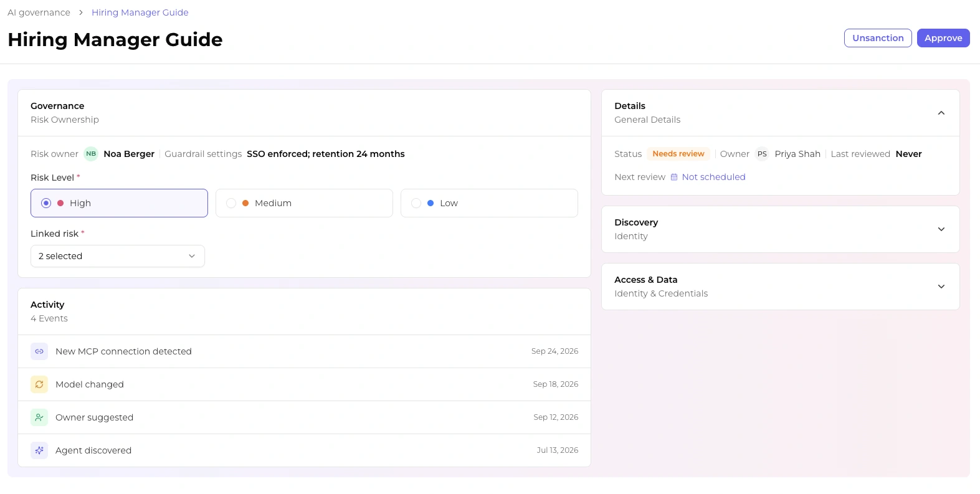The image size is (980, 494).
Task: Click the Model changed refresh icon
Action: click(x=39, y=384)
